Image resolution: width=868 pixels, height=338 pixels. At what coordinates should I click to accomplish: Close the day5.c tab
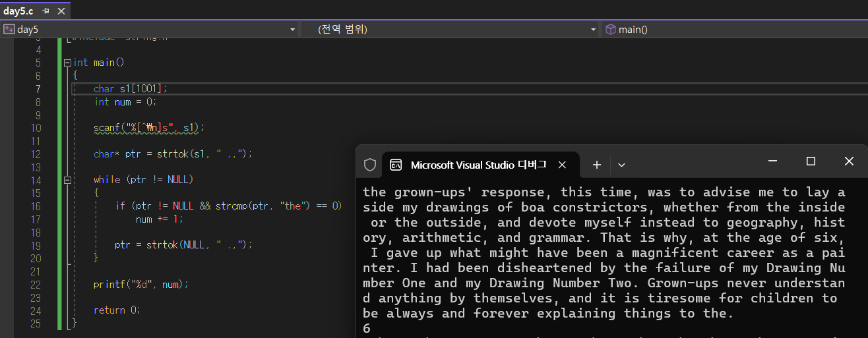pyautogui.click(x=60, y=11)
